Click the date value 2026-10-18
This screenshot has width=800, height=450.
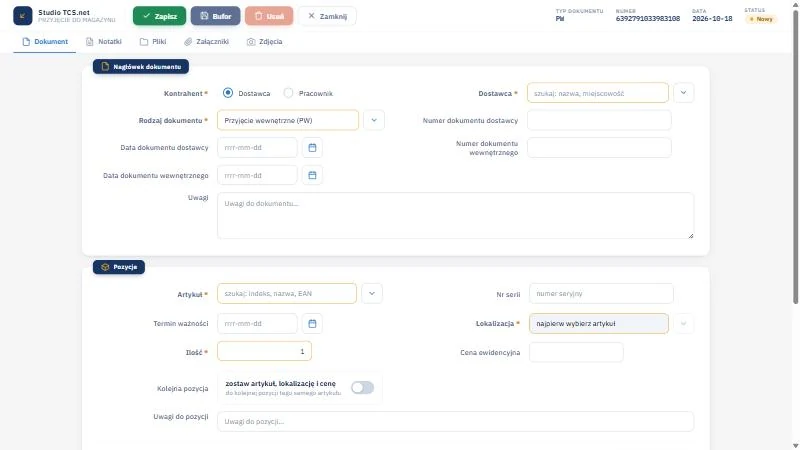712,18
